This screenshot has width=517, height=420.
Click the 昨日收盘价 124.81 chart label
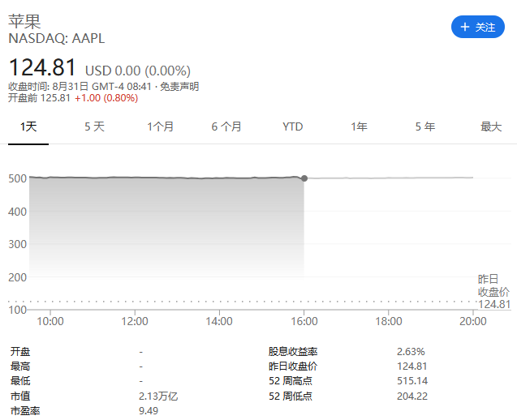[x=493, y=292]
